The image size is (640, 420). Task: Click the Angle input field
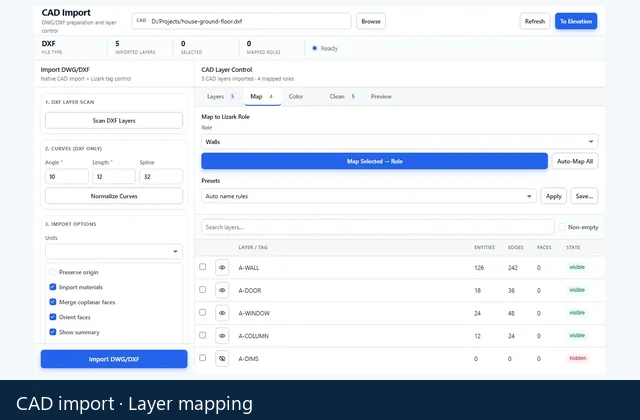point(67,177)
